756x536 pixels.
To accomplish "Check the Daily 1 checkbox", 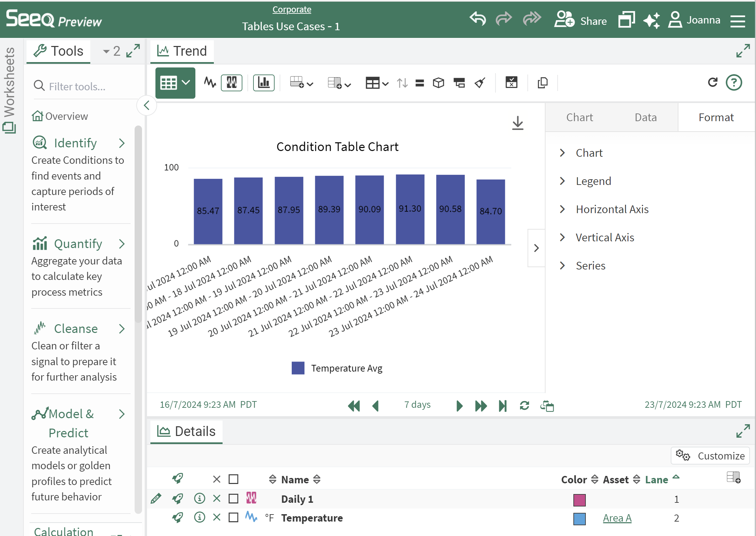I will point(233,499).
